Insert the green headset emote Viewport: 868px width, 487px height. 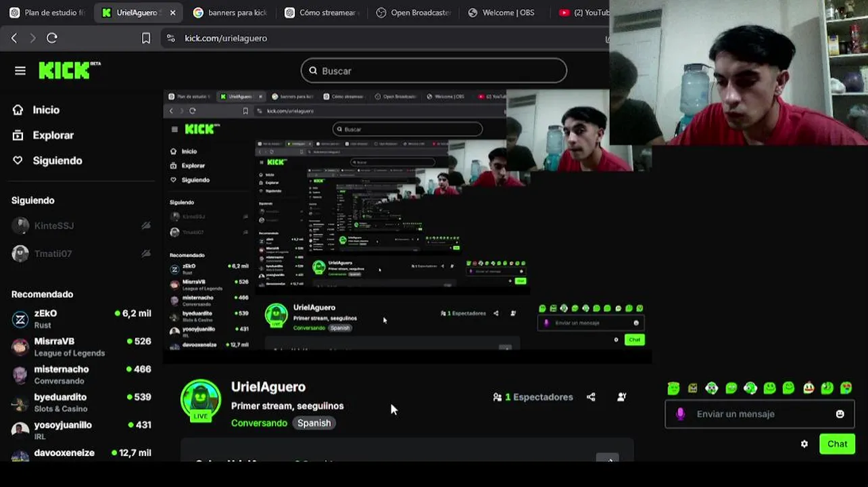tap(750, 388)
